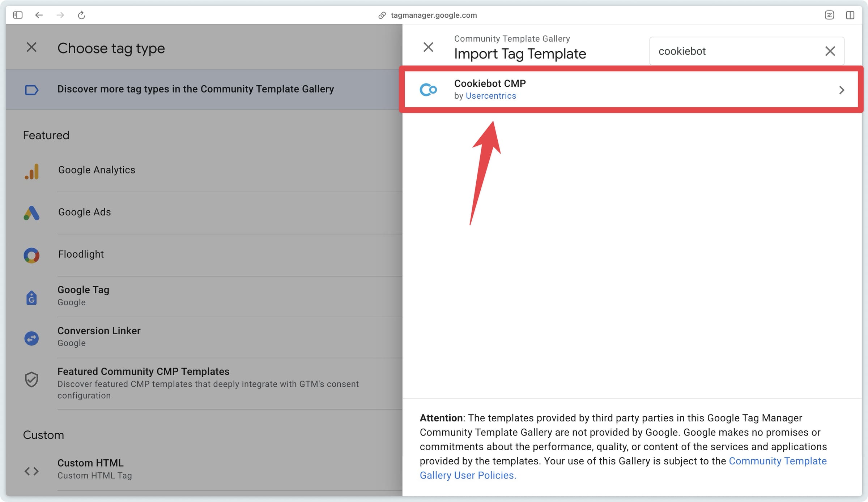868x502 pixels.
Task: Click the Cookiebot CMP logo icon
Action: (428, 90)
